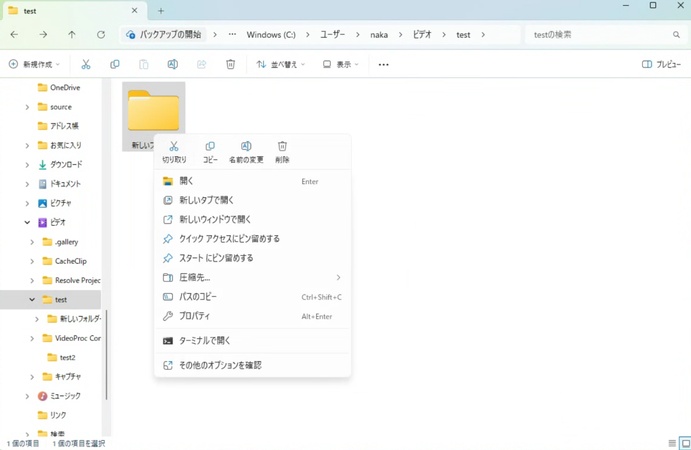The height and width of the screenshot is (450, 691).
Task: Switch to details view icon in status bar
Action: [x=672, y=443]
